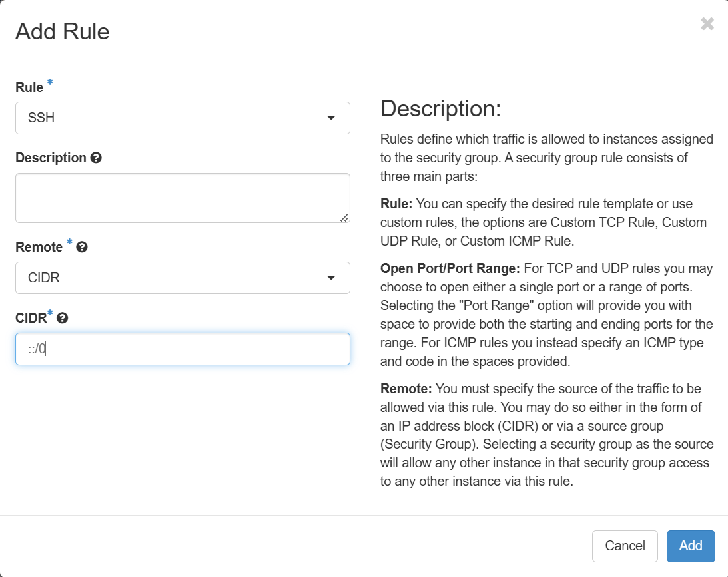728x577 pixels.
Task: Click the resize handle of Description textarea
Action: coord(344,217)
